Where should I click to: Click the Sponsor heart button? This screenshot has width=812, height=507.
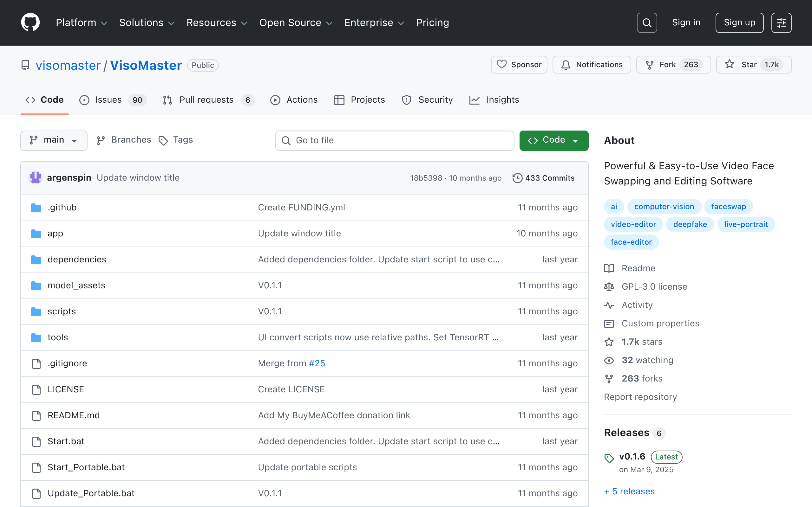[x=519, y=64]
